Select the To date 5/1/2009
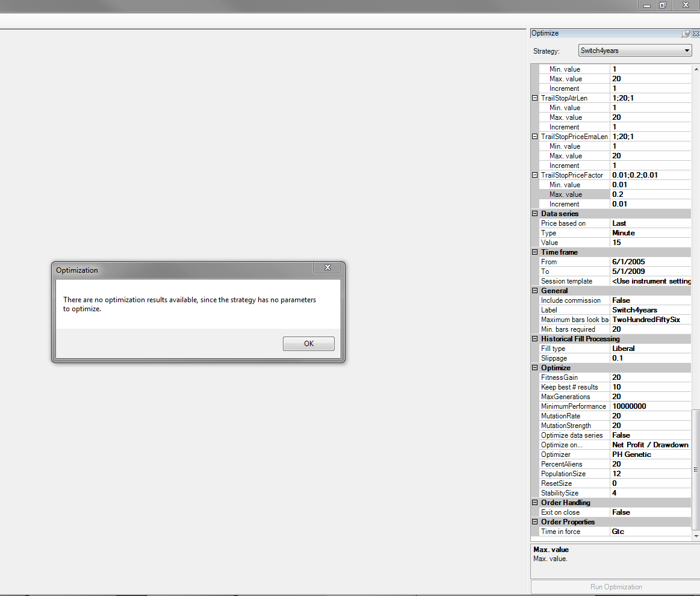 [x=651, y=272]
